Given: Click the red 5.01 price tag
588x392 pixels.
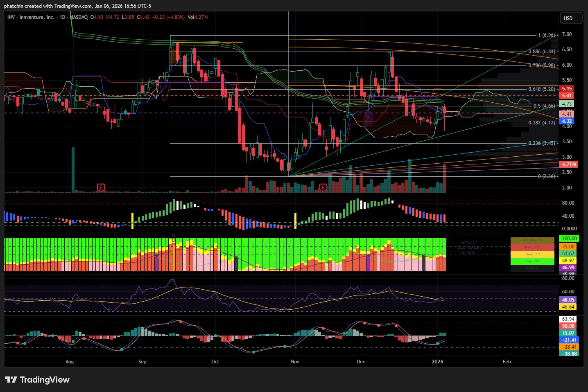Looking at the screenshot, I should (x=567, y=96).
